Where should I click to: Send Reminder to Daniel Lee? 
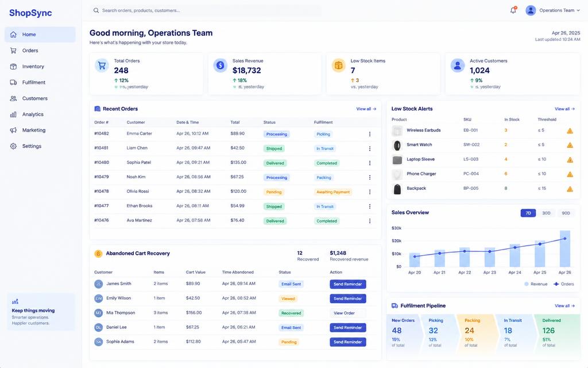pos(347,328)
